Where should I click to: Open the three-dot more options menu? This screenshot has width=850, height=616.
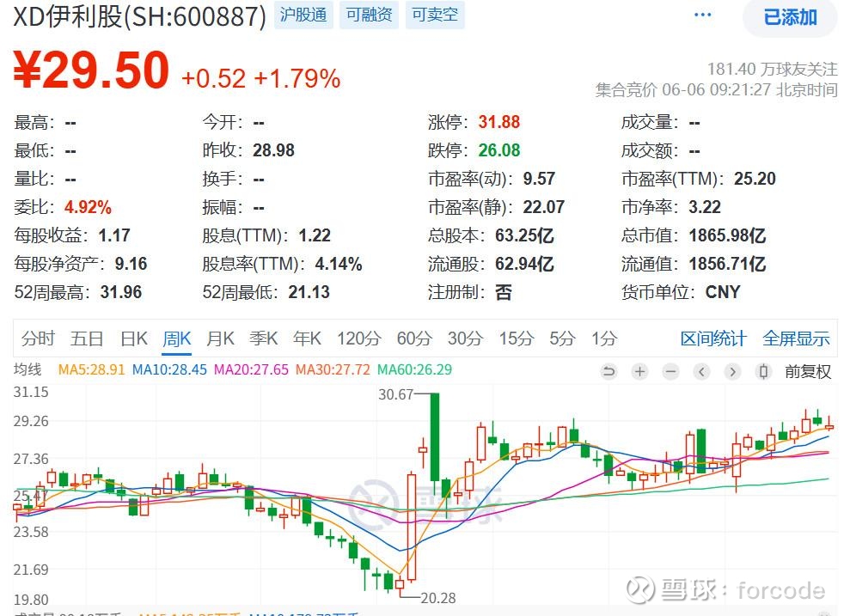pyautogui.click(x=702, y=15)
